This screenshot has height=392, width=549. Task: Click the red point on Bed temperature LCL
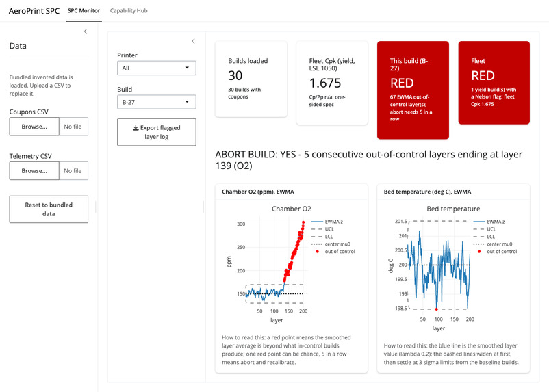click(x=436, y=309)
